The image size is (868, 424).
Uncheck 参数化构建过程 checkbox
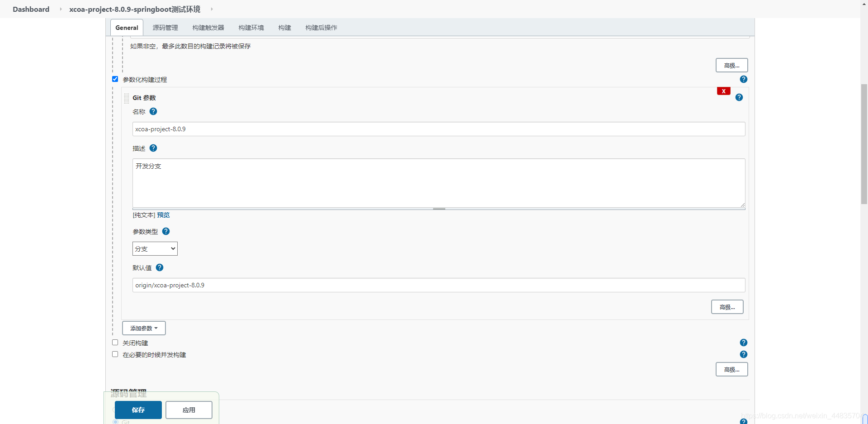tap(115, 79)
